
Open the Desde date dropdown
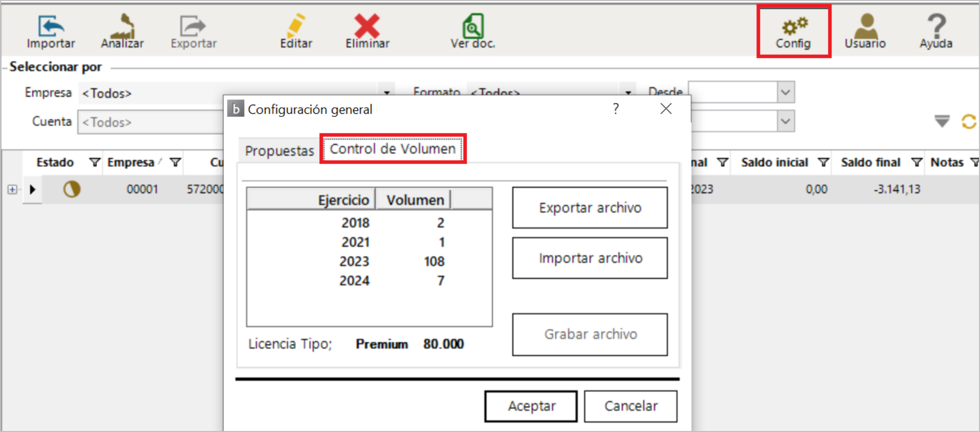(786, 92)
